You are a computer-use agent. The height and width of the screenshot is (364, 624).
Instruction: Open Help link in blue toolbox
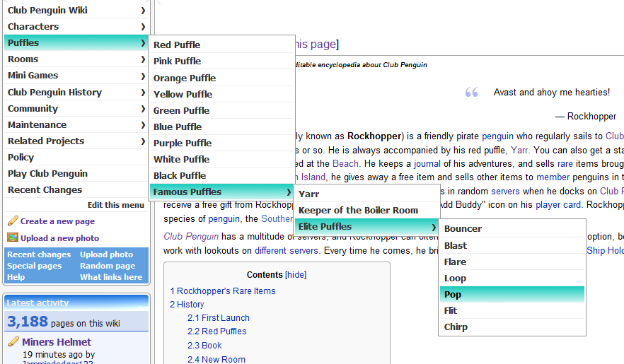click(x=16, y=277)
